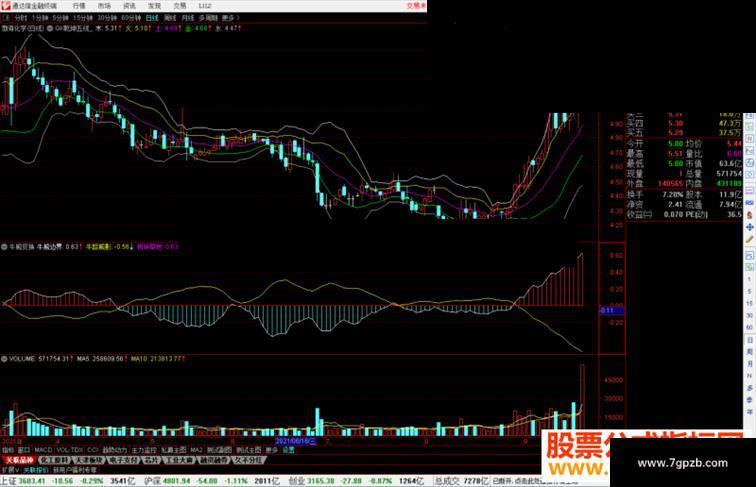Select the blue four-arrow move icon in right toolbar

pos(750,227)
